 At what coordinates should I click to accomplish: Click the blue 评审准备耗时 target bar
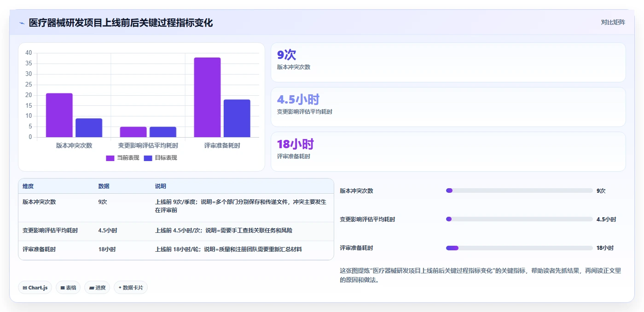tap(237, 118)
